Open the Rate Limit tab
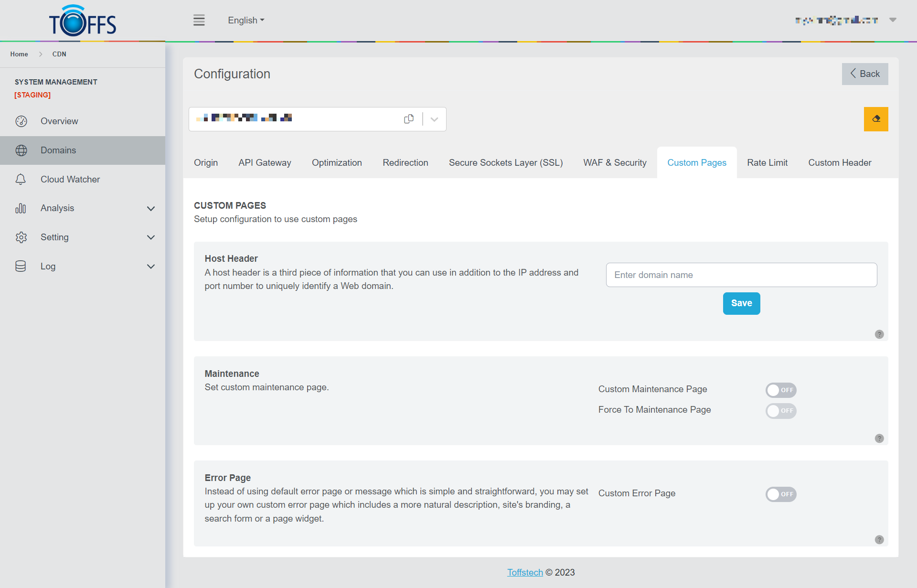Screen dimensions: 917x588 coord(767,163)
